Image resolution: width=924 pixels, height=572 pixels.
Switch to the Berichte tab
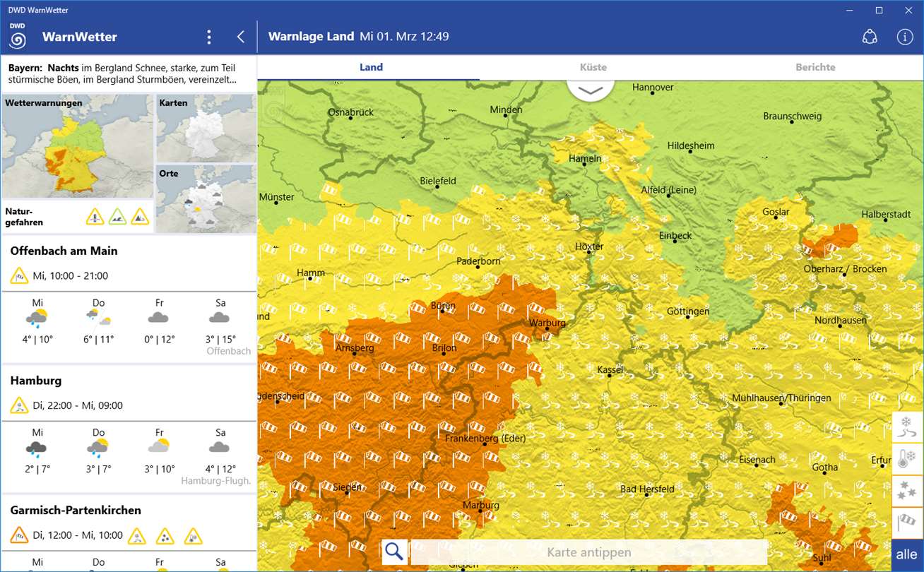point(815,67)
